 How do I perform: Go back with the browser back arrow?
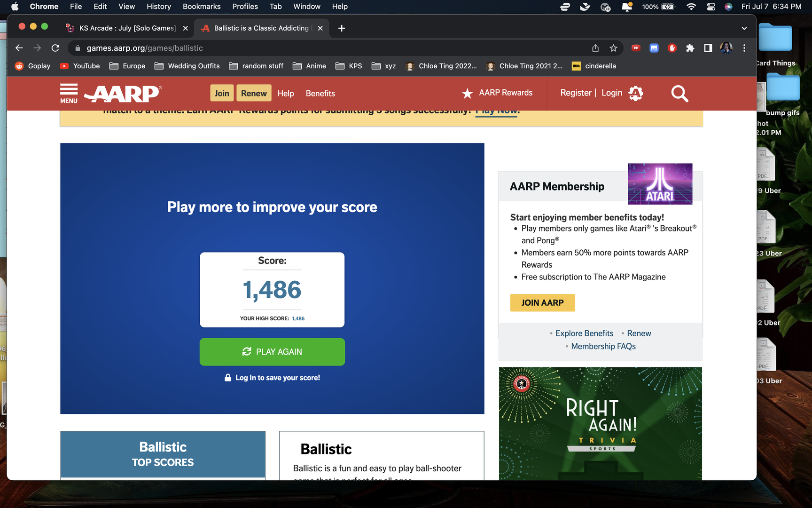19,48
